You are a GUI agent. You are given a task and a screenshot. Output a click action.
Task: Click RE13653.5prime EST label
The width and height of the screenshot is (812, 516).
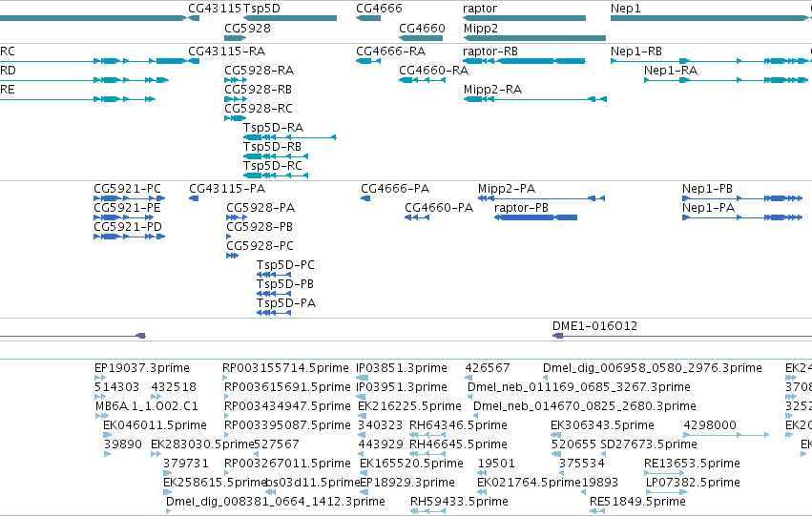692,464
